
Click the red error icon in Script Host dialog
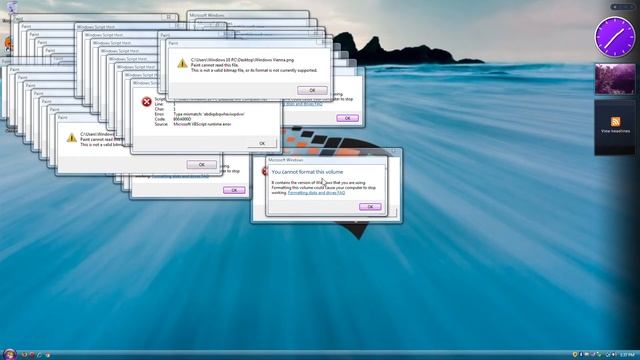pyautogui.click(x=147, y=102)
